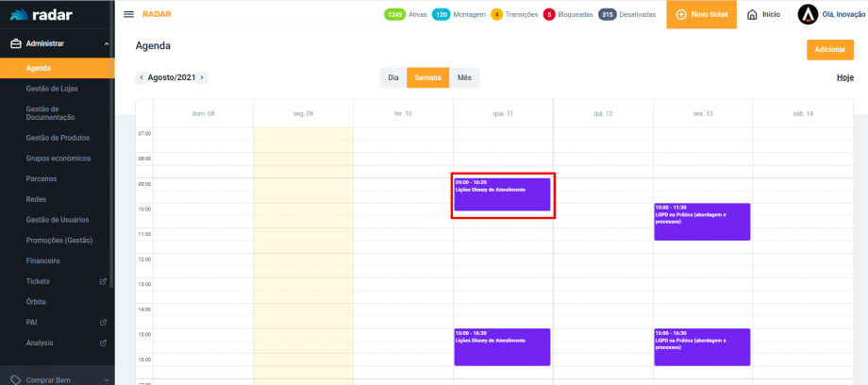Collapse the Administrar menu section
The height and width of the screenshot is (385, 868).
point(106,43)
